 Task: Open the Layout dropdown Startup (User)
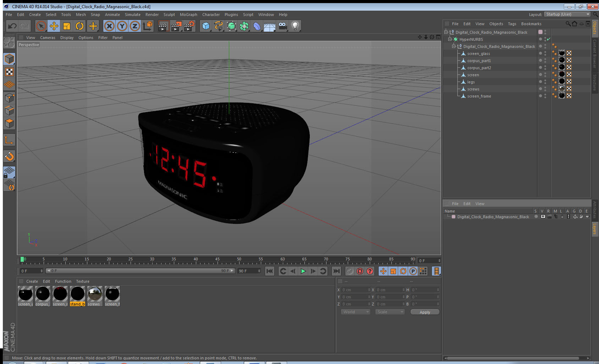tap(568, 14)
